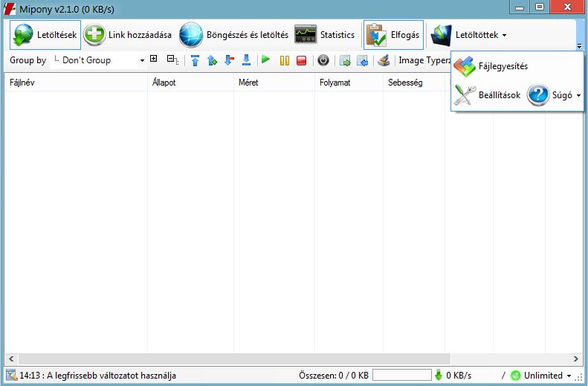Click the total progress bar in status bar
The height and width of the screenshot is (386, 588).
402,375
